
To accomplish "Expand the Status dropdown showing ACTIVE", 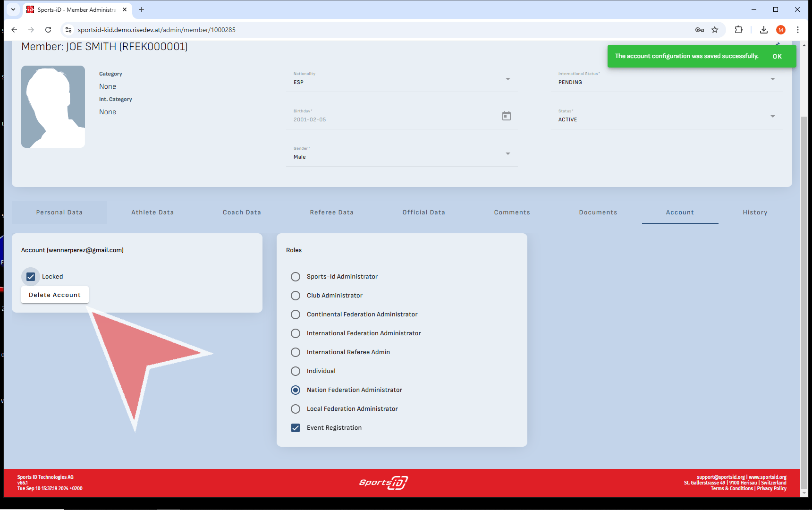I will click(772, 116).
